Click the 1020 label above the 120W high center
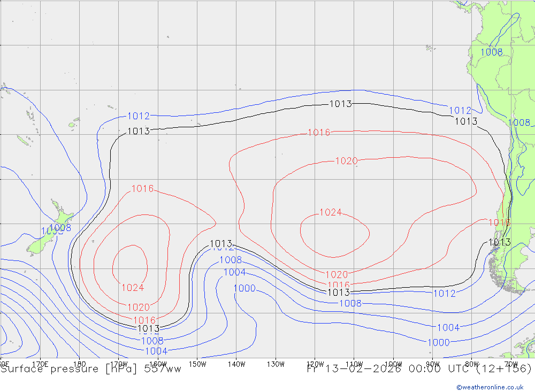 tap(346, 161)
